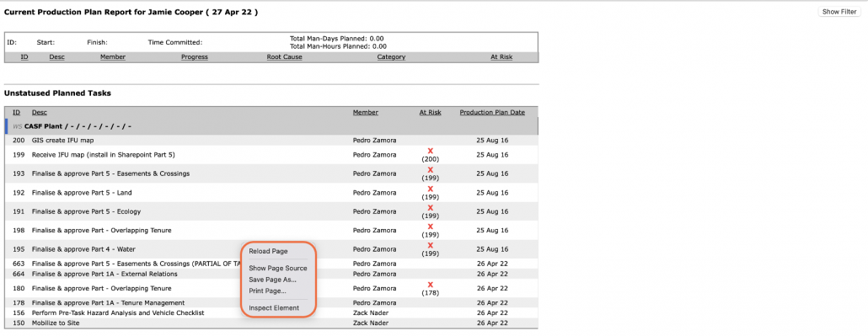Image resolution: width=868 pixels, height=336 pixels.
Task: Click date 26 Apr 22 in task 663 row
Action: pyautogui.click(x=492, y=264)
